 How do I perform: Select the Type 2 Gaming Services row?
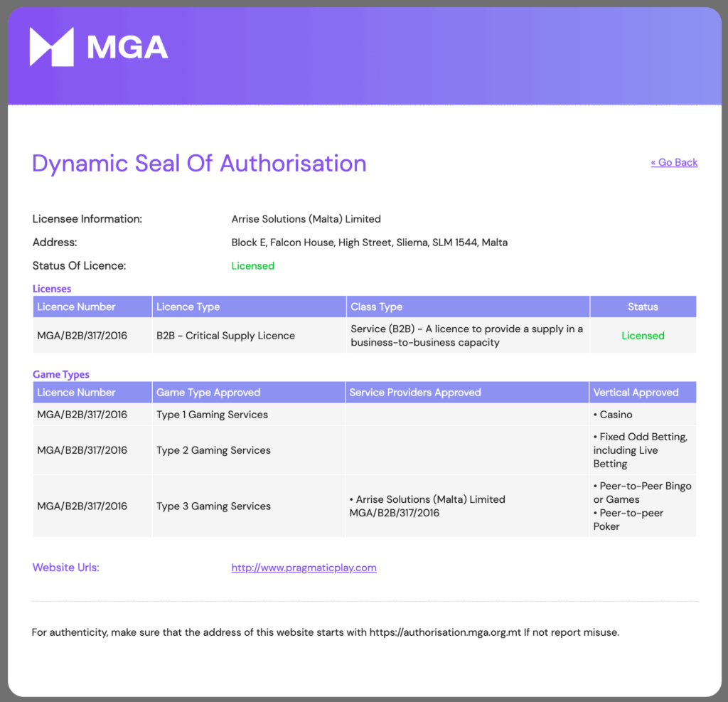[213, 450]
